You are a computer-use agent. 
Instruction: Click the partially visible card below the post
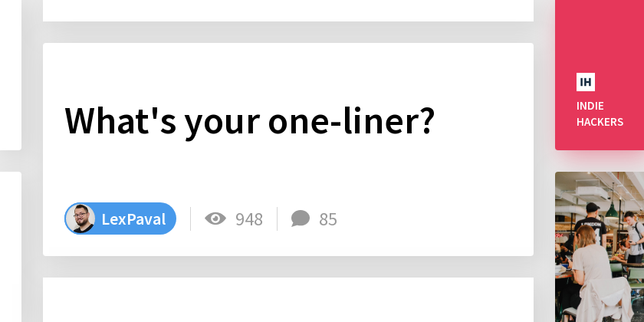click(x=288, y=300)
